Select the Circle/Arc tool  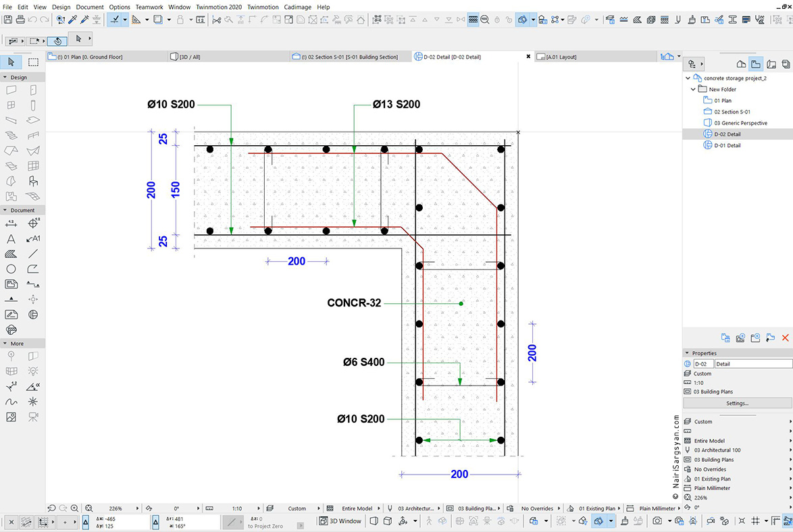pyautogui.click(x=11, y=269)
